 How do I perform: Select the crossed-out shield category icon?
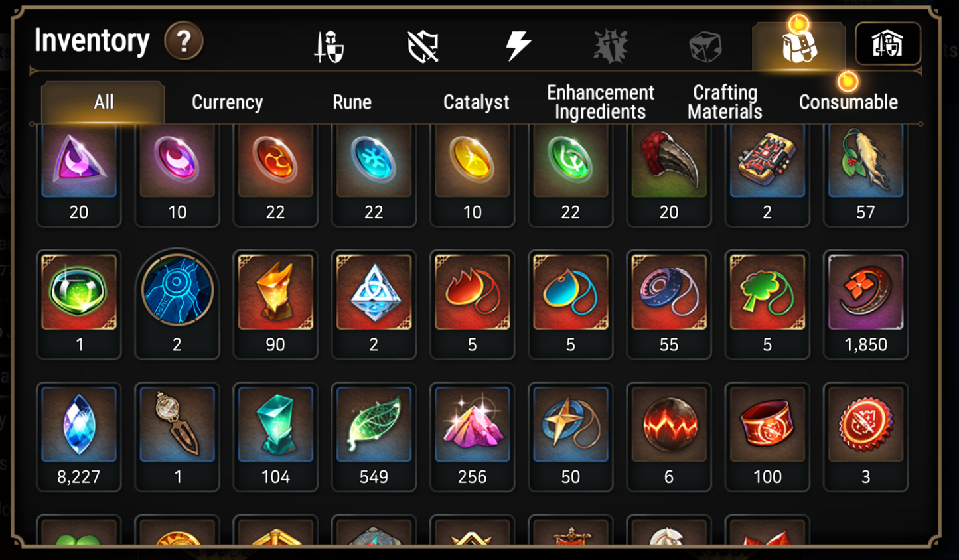coord(423,47)
